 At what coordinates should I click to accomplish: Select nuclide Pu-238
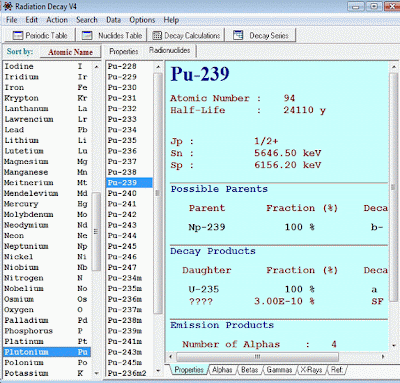[x=129, y=172]
